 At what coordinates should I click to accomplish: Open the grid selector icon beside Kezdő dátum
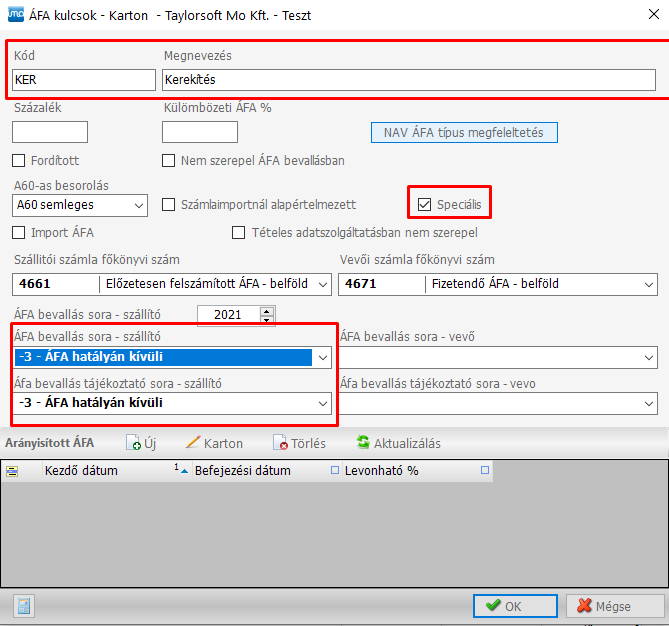pyautogui.click(x=14, y=471)
